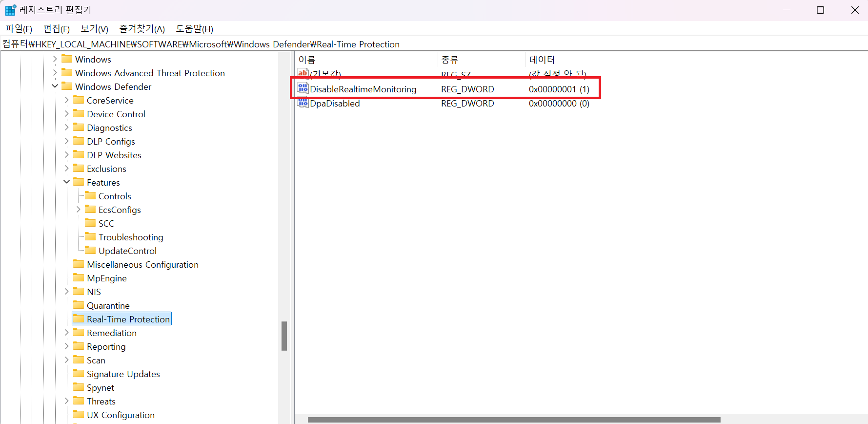Viewport: 868px width, 424px height.
Task: Expand the Remediation key
Action: click(x=66, y=332)
